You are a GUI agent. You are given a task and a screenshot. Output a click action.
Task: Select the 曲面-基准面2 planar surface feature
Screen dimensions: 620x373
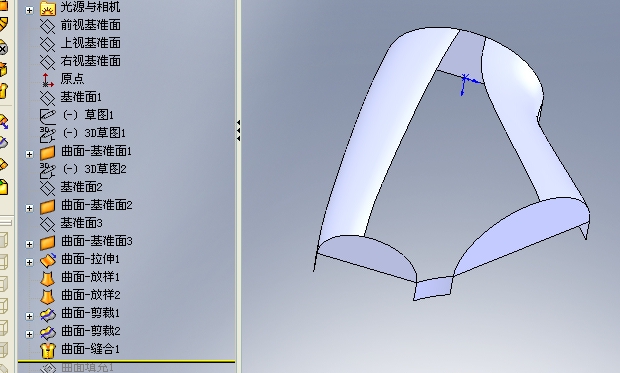(x=97, y=205)
